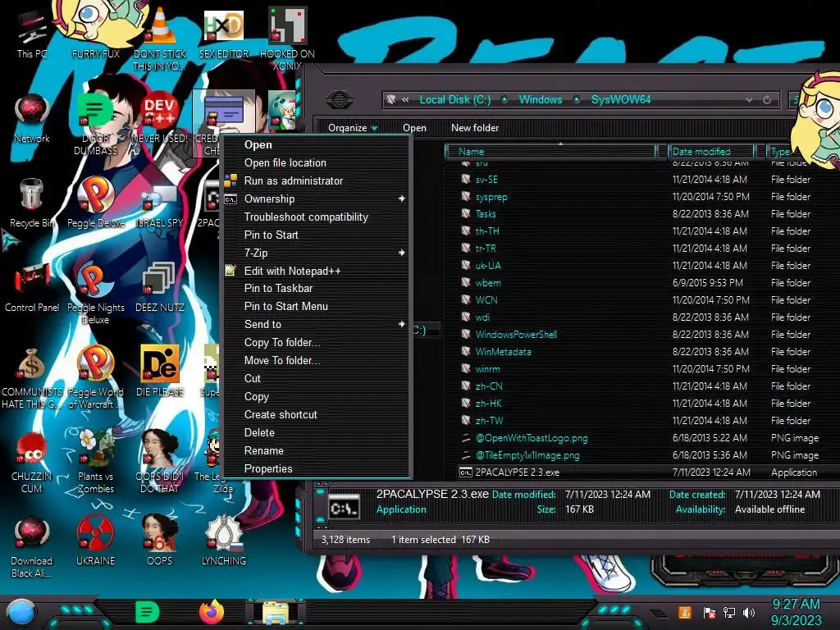This screenshot has width=840, height=630.
Task: Select Properties in the context menu
Action: tap(317, 468)
